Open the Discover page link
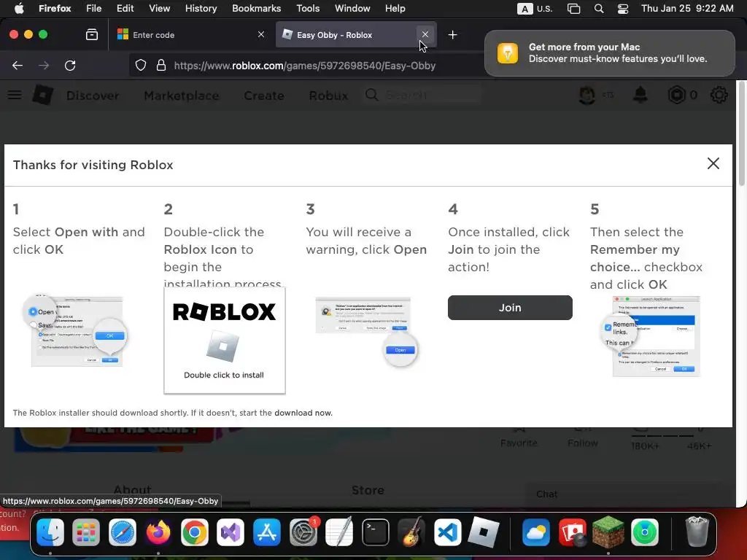 pos(93,96)
